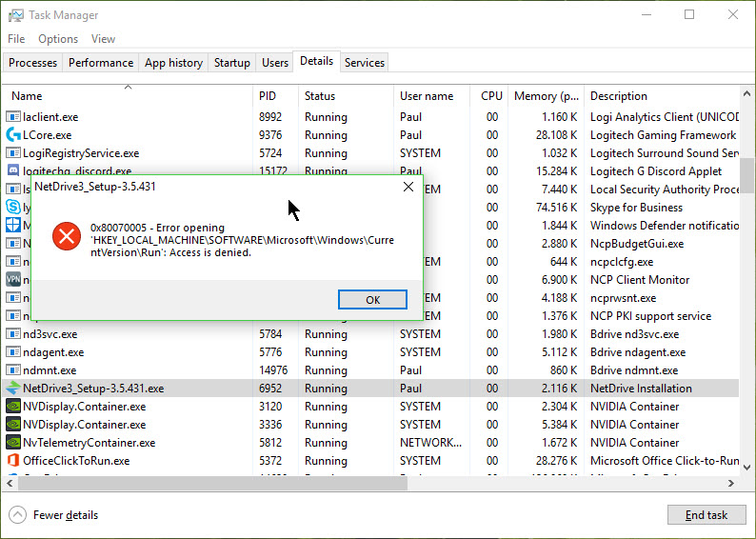Image resolution: width=756 pixels, height=539 pixels.
Task: Select NetDrive3_Setup-3.5.431.exe process name
Action: pyautogui.click(x=93, y=389)
